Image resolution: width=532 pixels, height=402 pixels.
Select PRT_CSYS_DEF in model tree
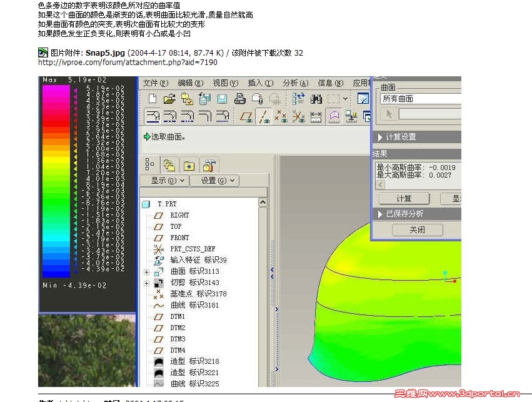point(193,249)
